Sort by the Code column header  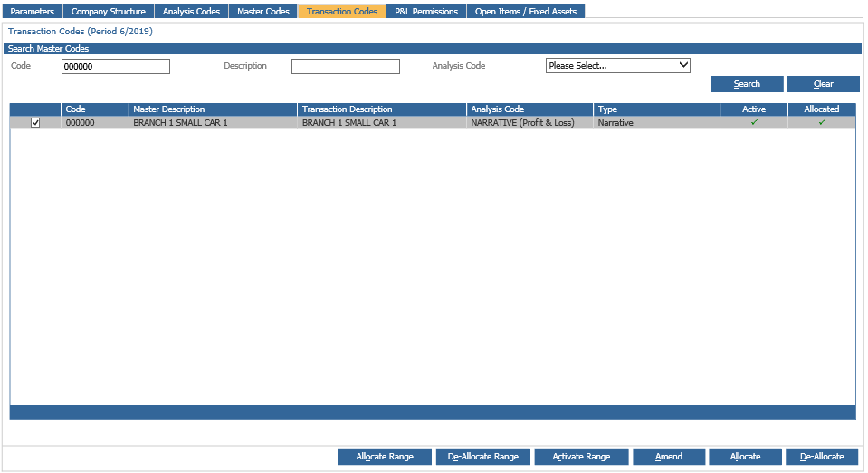95,109
